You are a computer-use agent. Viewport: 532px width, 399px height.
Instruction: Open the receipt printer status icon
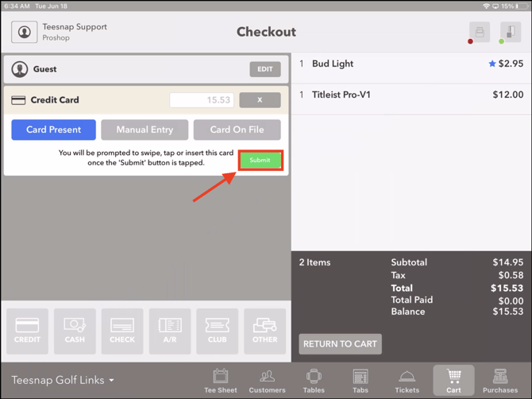[480, 32]
